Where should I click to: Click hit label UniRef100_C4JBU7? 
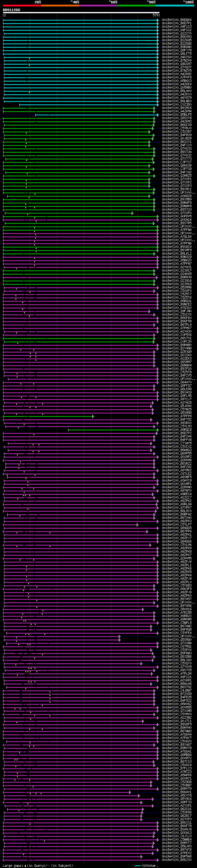coord(177,690)
